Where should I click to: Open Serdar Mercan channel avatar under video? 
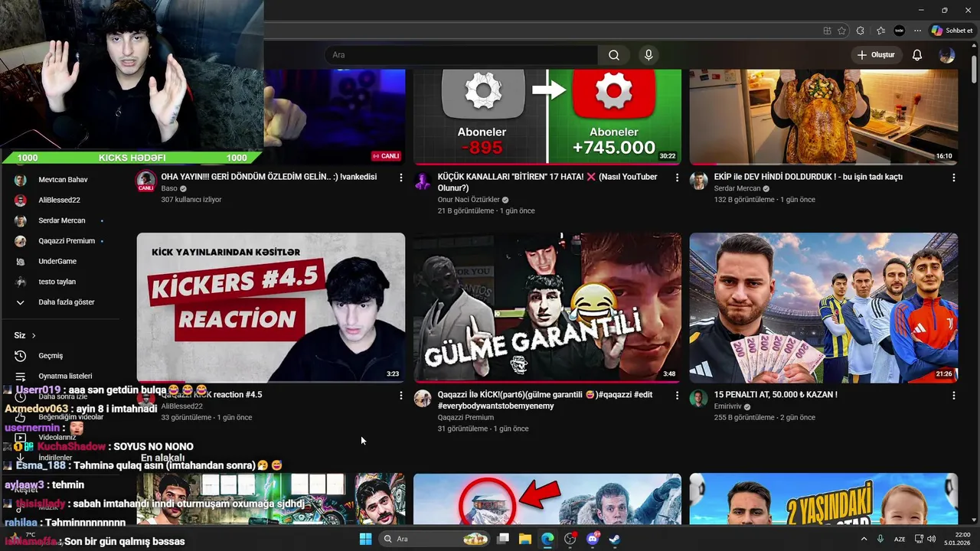pyautogui.click(x=698, y=181)
